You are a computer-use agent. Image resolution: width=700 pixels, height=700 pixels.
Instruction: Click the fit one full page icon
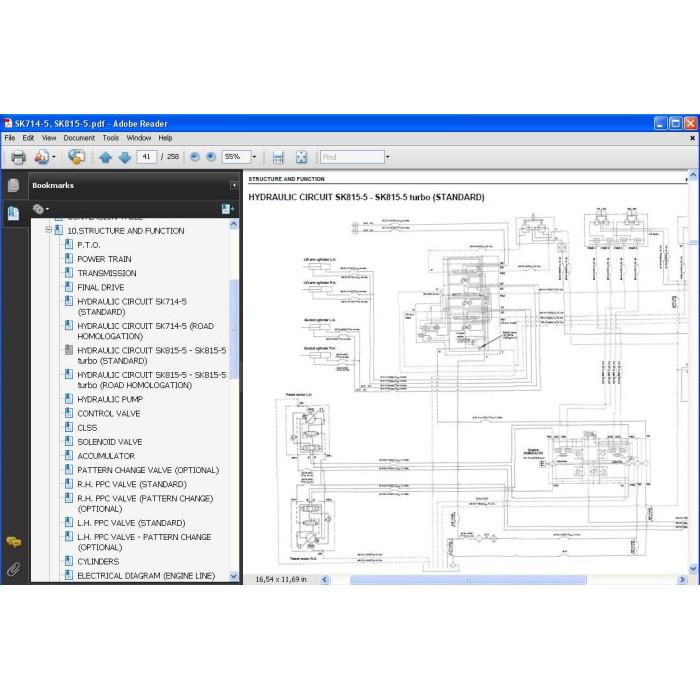301,157
